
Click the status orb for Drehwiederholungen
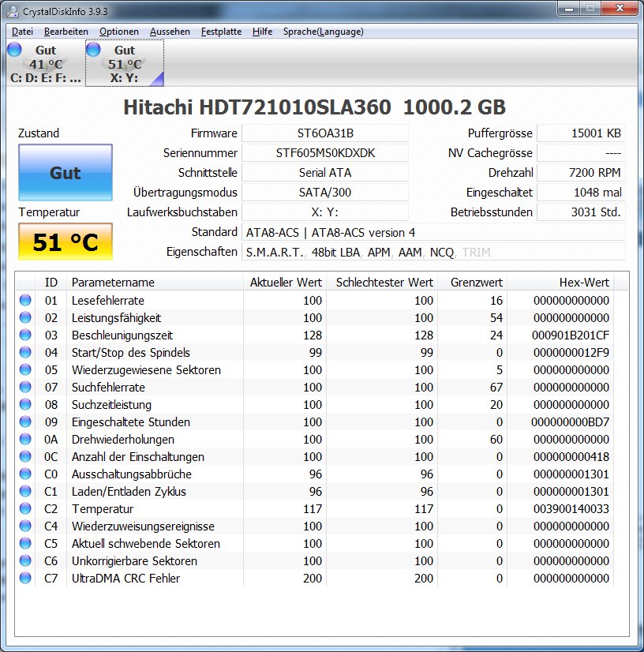(x=25, y=439)
